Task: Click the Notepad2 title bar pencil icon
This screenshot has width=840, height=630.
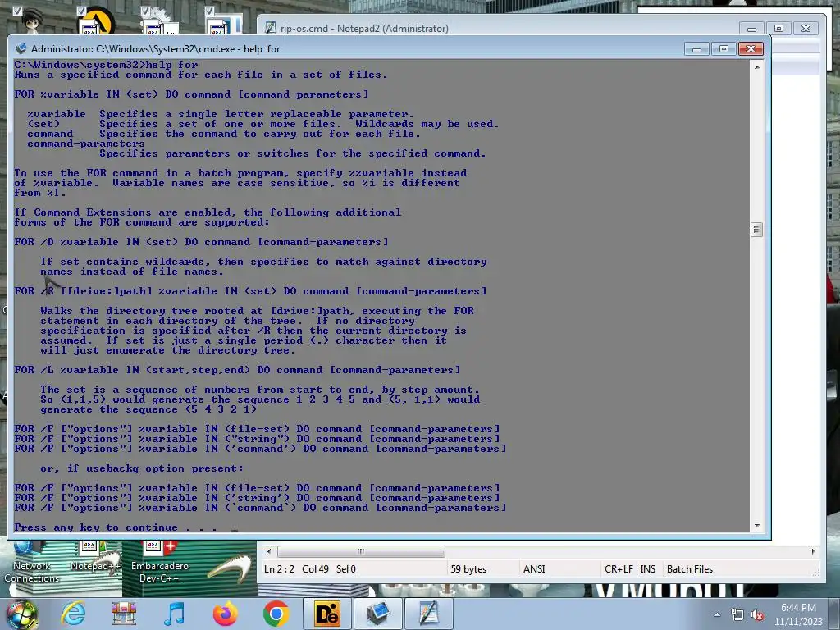Action: pyautogui.click(x=271, y=28)
